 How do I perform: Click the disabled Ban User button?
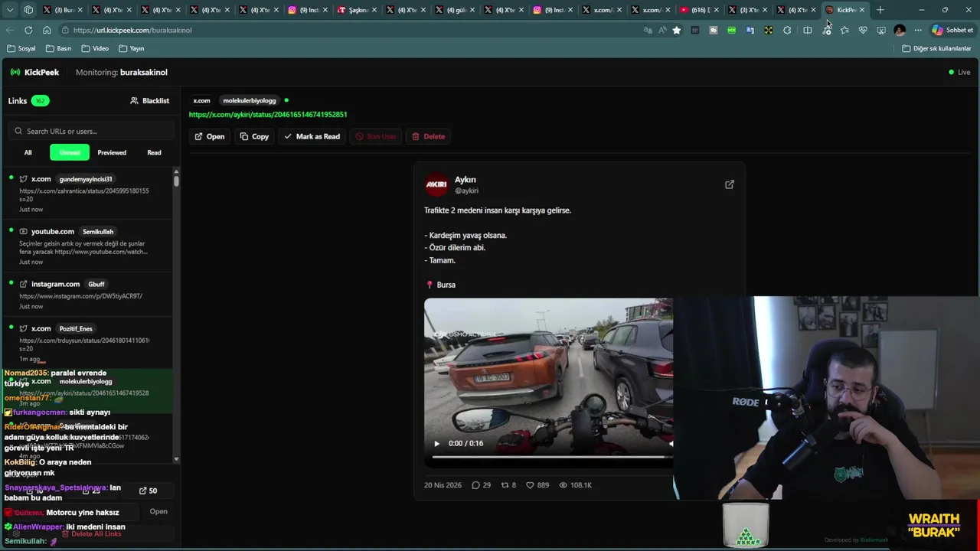(375, 136)
